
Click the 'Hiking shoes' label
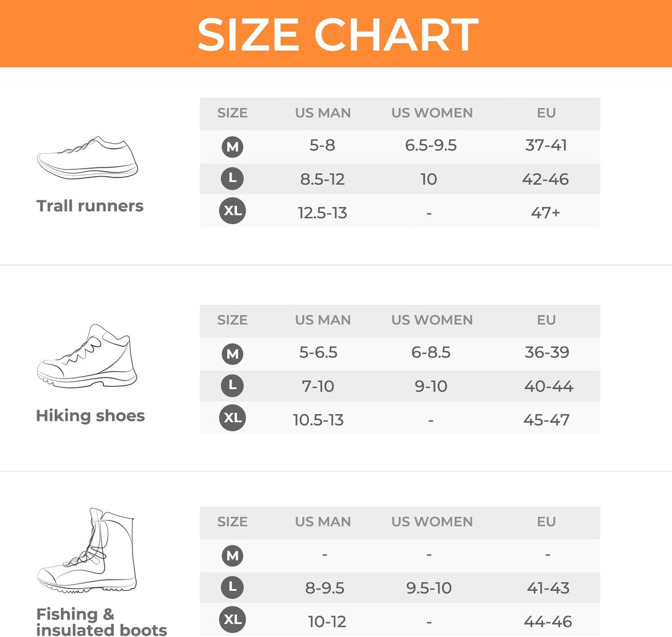tap(90, 416)
